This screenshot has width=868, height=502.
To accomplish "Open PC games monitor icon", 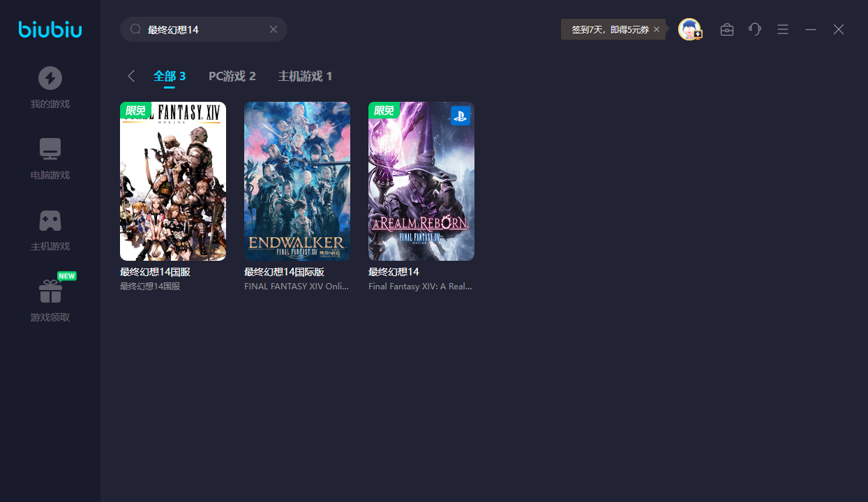I will 50,149.
